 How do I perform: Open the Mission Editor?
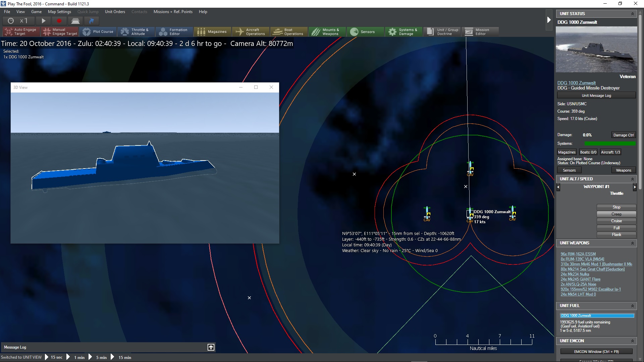[480, 32]
